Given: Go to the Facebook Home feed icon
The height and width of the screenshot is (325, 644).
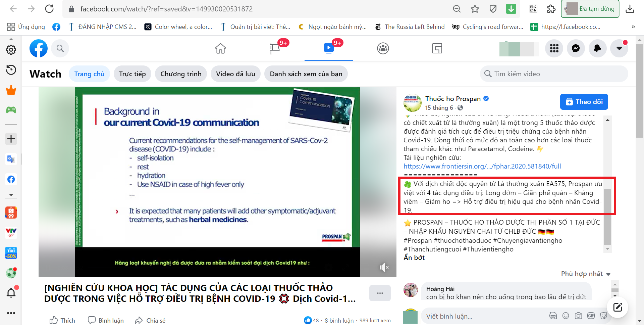Looking at the screenshot, I should pos(221,48).
